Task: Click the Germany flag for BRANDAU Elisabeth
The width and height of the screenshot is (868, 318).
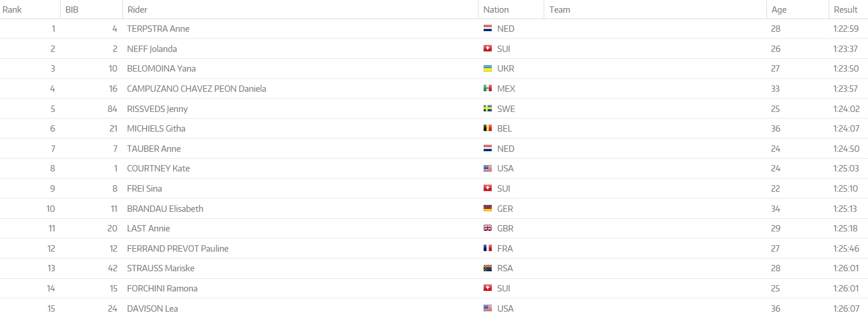Action: (x=488, y=208)
